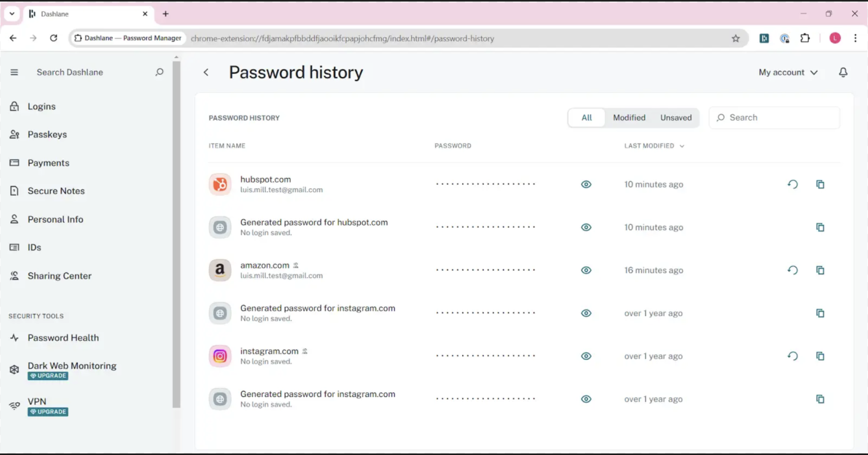This screenshot has width=868, height=455.
Task: Select the Passkeys sidebar item
Action: click(46, 134)
